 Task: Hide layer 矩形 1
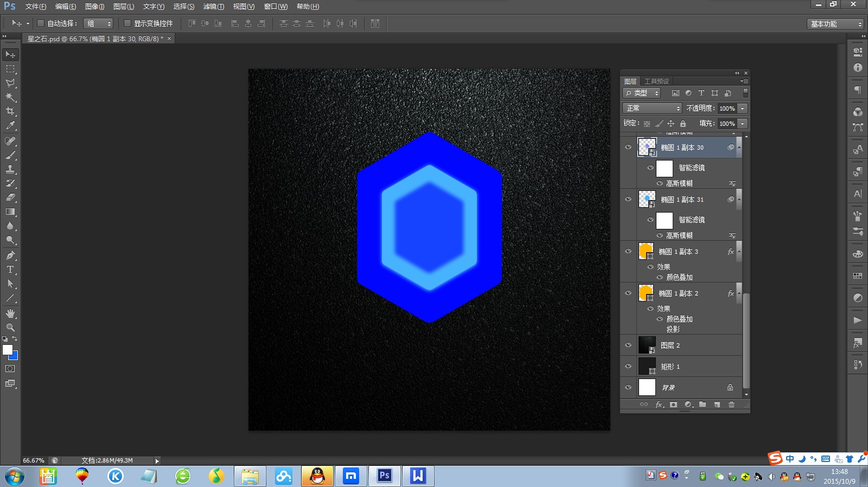tap(628, 366)
